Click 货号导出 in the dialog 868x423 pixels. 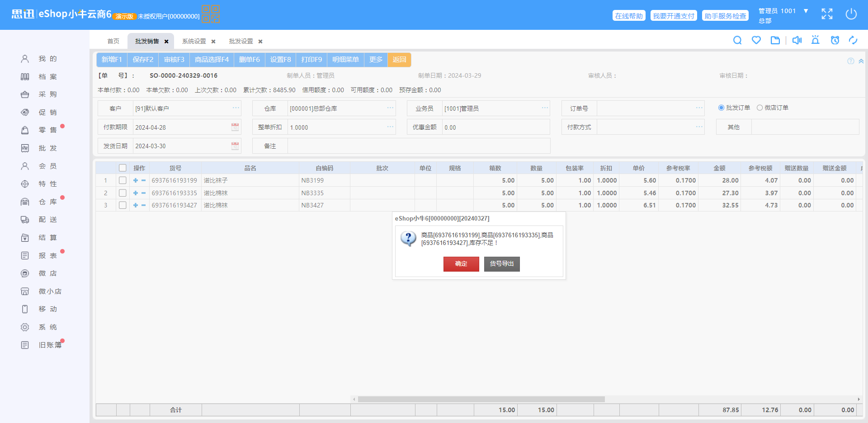[502, 264]
